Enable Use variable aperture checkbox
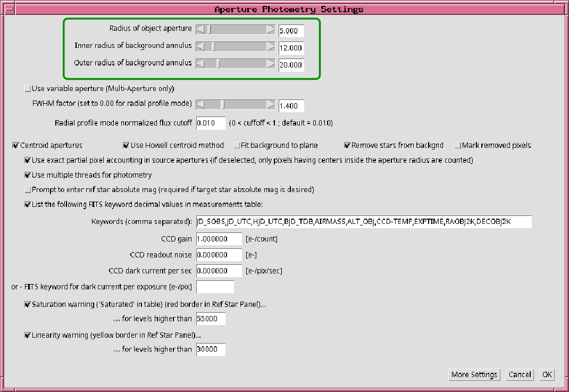This screenshot has height=392, width=569. tap(28, 89)
